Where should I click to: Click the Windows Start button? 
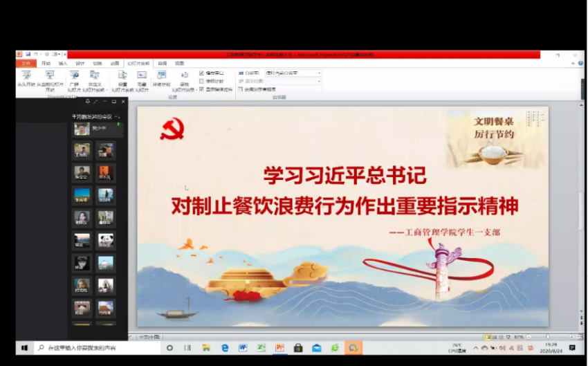tap(24, 348)
